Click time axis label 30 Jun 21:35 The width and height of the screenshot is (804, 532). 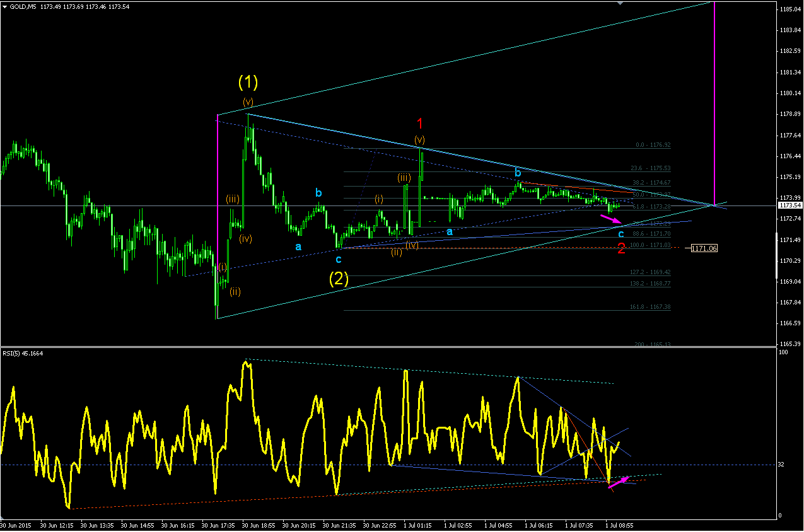pyautogui.click(x=340, y=524)
